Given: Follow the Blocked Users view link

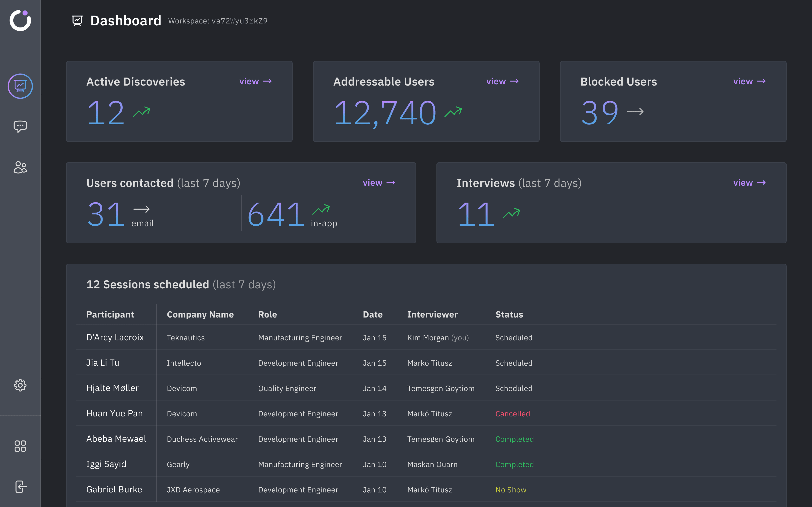Looking at the screenshot, I should (749, 82).
